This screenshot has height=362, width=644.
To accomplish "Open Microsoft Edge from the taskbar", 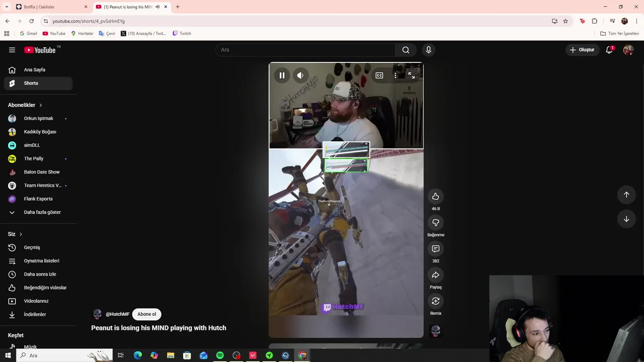I will click(x=138, y=355).
